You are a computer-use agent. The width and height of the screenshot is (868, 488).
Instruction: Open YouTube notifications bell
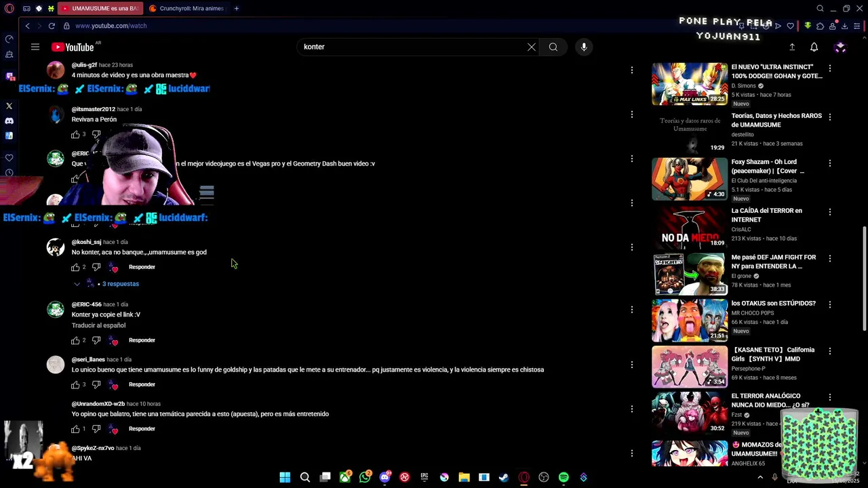[814, 47]
